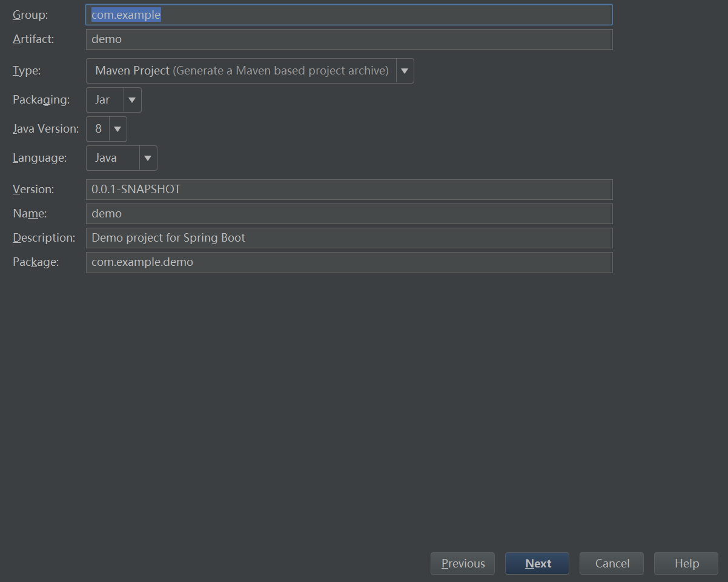Expand the Packaging dropdown arrow
Screen dimensions: 728x582
[x=132, y=100]
